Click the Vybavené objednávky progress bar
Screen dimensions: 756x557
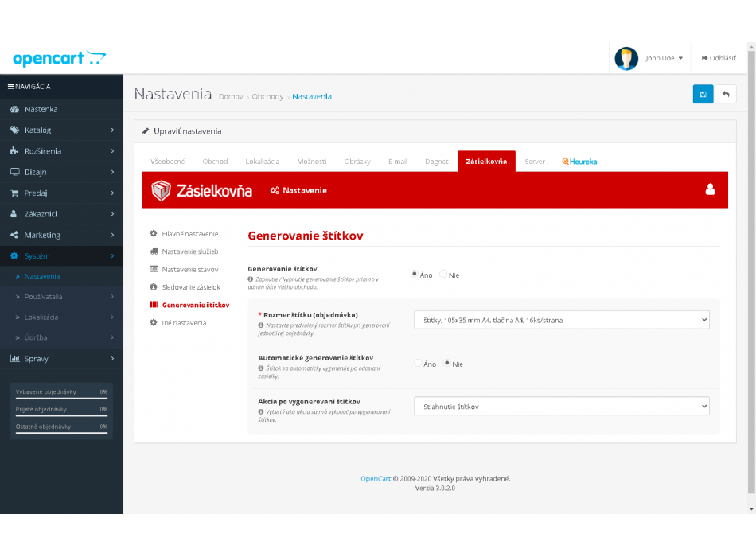click(61, 399)
